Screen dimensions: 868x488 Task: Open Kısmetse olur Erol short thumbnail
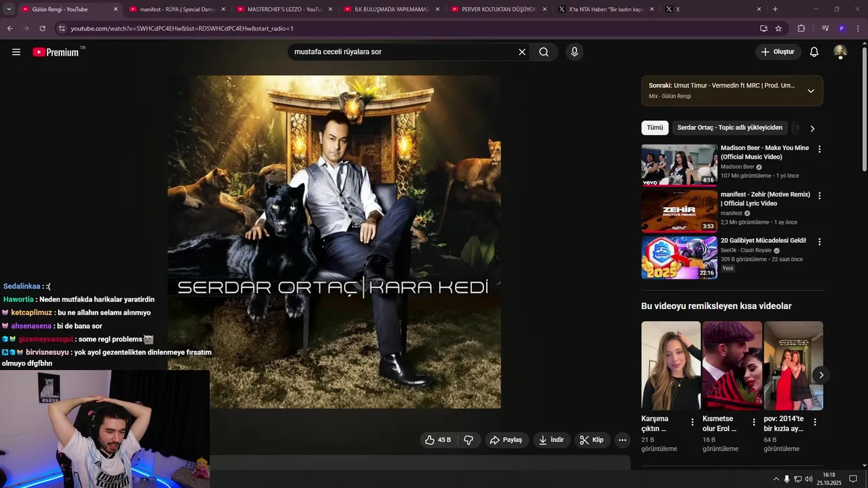732,366
